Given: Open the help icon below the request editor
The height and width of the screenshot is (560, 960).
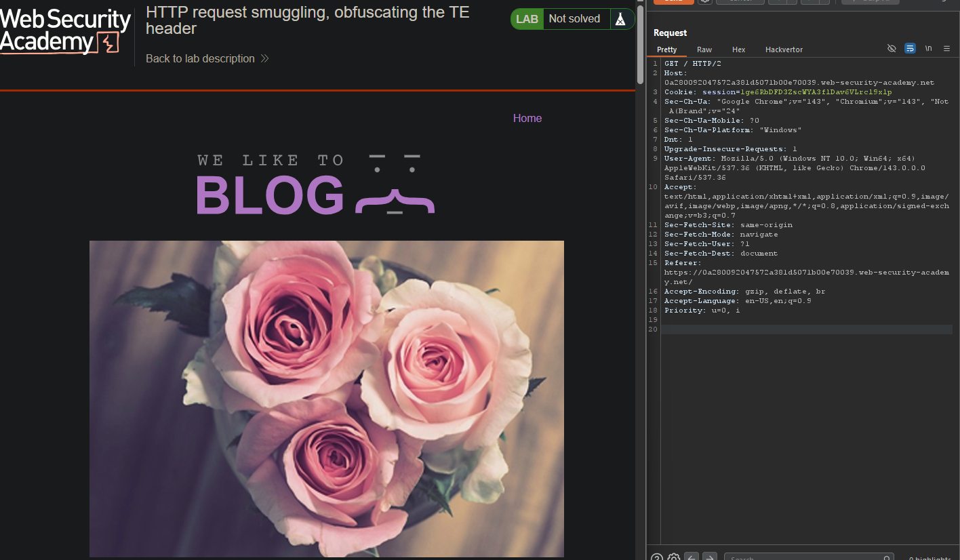Looking at the screenshot, I should [656, 558].
